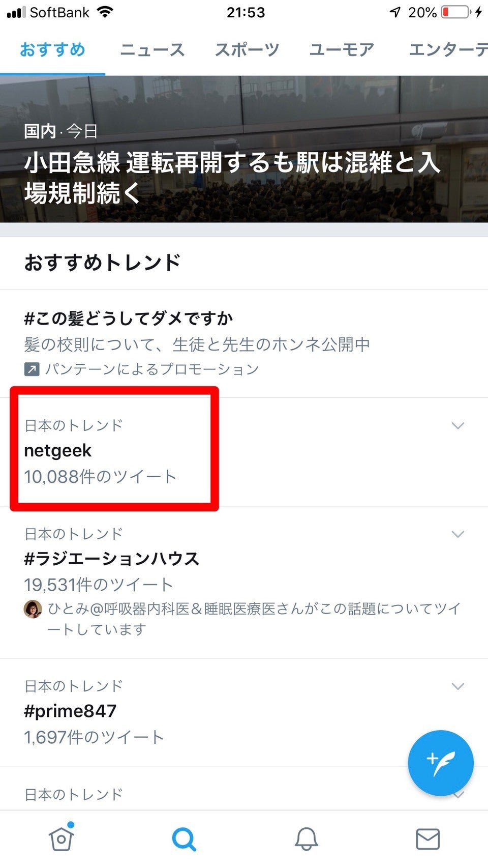Tap the Search magnifier icon
The image size is (488, 868).
click(184, 838)
